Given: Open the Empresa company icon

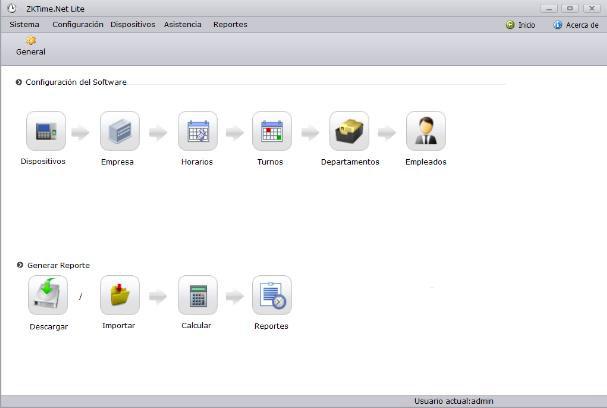Looking at the screenshot, I should tap(120, 131).
